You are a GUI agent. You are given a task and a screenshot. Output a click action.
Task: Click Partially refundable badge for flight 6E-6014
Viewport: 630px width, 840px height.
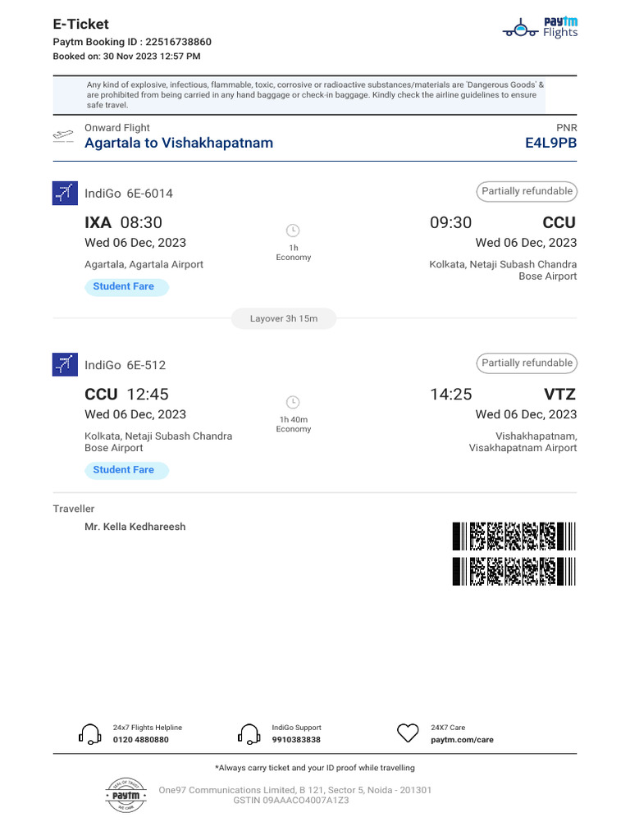[527, 191]
